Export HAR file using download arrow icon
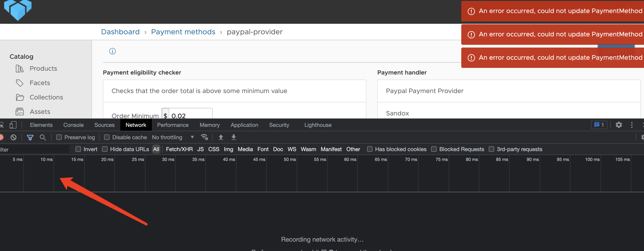This screenshot has width=644, height=251. [x=233, y=137]
